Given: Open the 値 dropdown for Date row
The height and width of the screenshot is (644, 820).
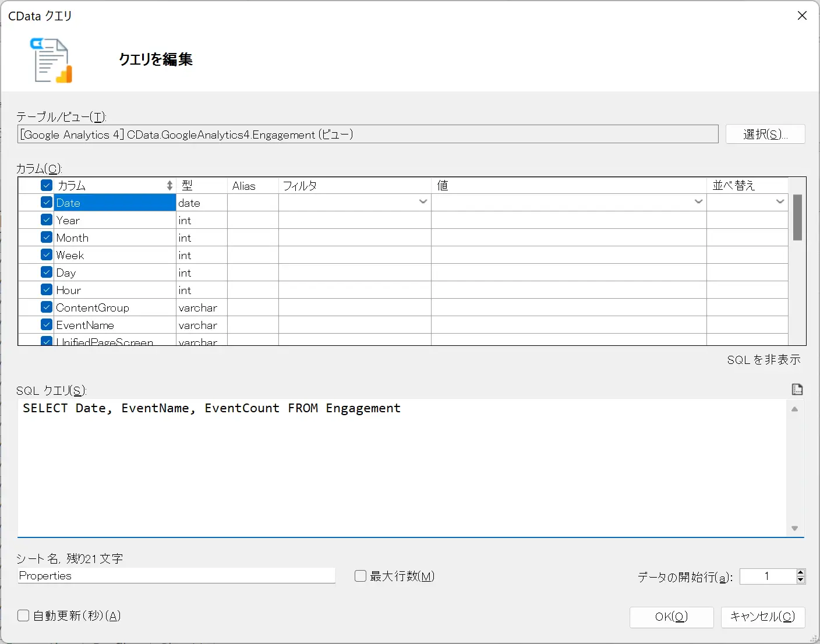Looking at the screenshot, I should click(698, 202).
